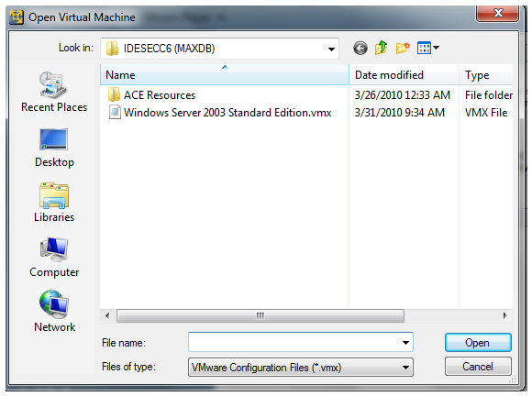Click the 'VMX File' type cell
Image resolution: width=532 pixels, height=396 pixels.
pos(486,113)
